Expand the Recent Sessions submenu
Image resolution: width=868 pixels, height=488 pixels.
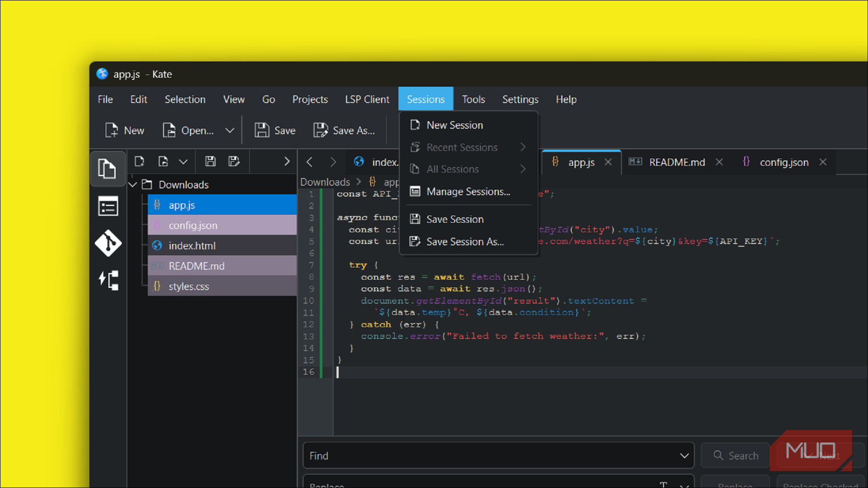(469, 147)
